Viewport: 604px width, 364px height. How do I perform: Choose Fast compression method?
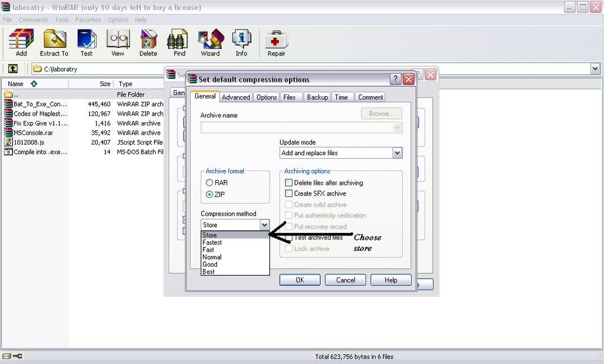coord(235,250)
